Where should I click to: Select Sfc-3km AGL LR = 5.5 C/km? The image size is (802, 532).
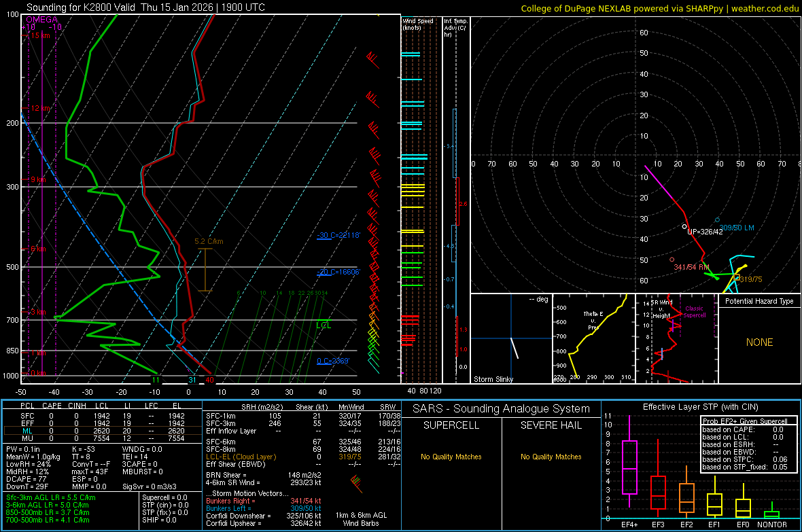tap(51, 497)
